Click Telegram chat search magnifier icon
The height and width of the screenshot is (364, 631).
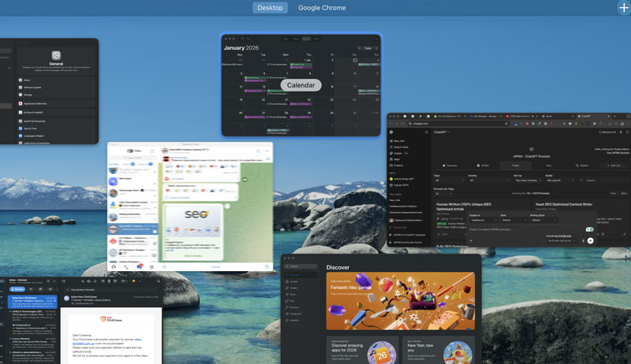point(258,150)
